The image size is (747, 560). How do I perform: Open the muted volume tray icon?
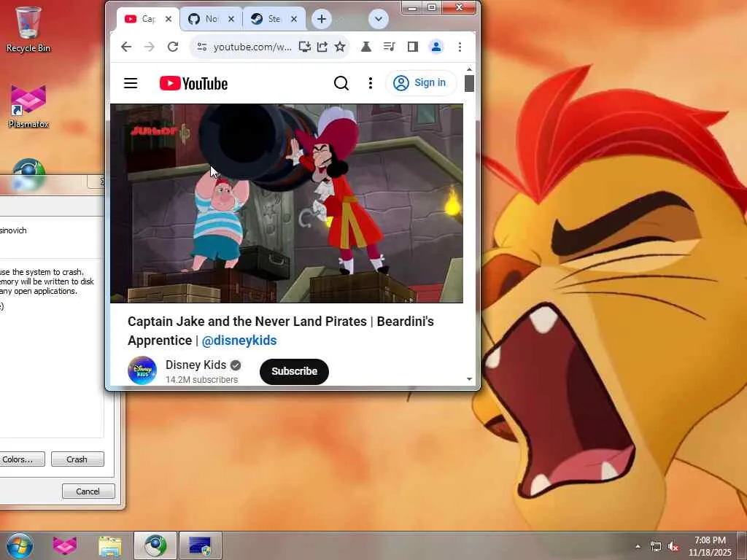tap(673, 547)
